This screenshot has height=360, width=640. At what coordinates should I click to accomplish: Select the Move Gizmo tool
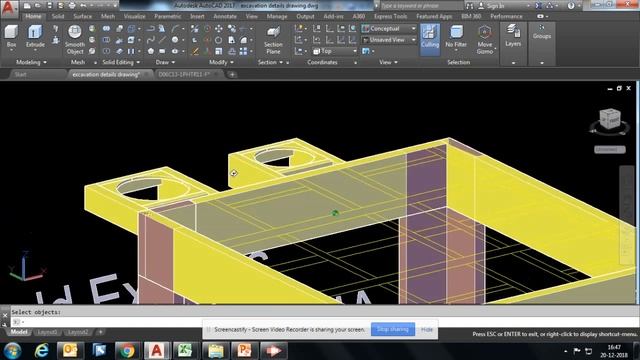[484, 40]
